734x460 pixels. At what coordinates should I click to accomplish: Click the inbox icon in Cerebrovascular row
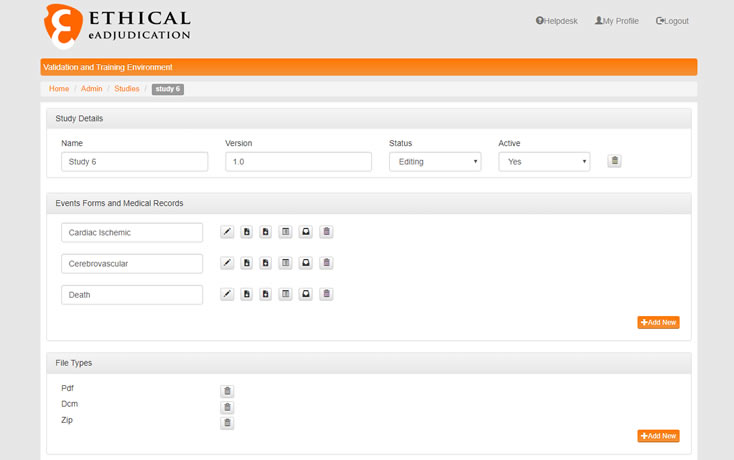306,263
